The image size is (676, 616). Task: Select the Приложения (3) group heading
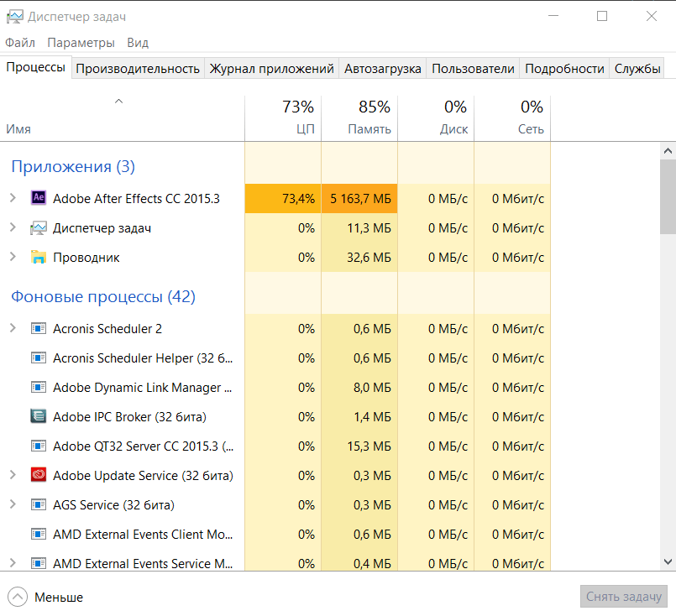pos(73,166)
